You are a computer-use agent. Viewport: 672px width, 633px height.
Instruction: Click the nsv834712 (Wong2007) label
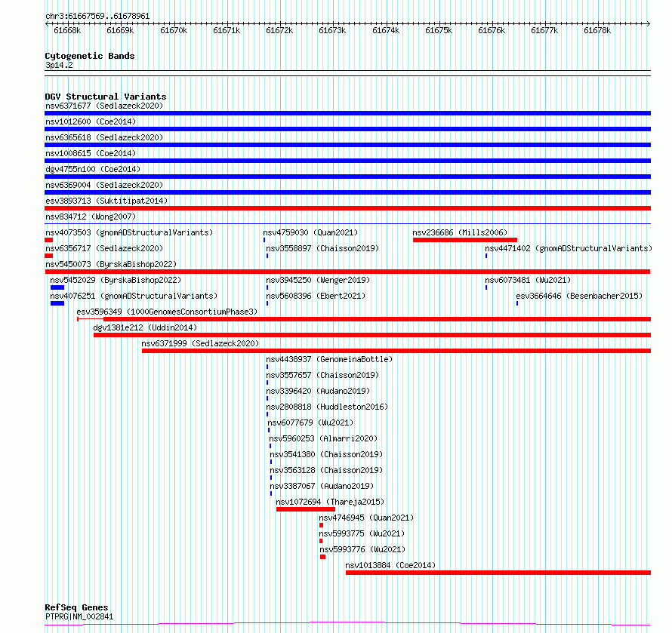pos(91,217)
